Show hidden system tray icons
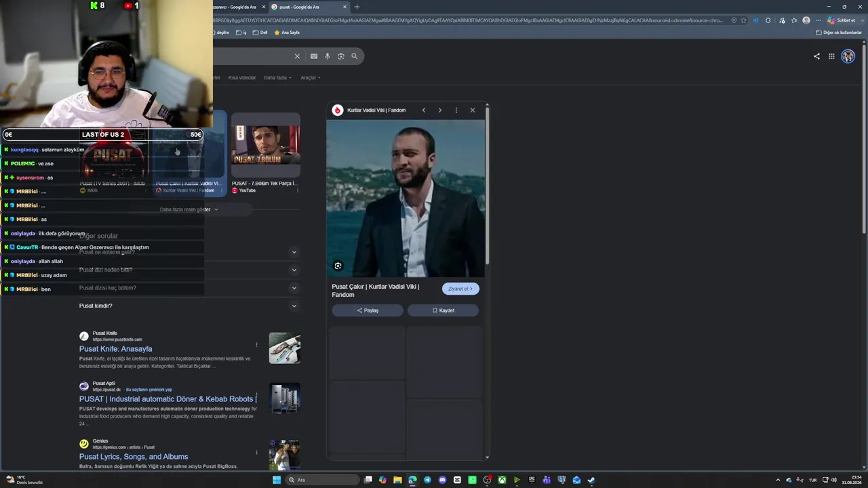868x488 pixels. 778,480
